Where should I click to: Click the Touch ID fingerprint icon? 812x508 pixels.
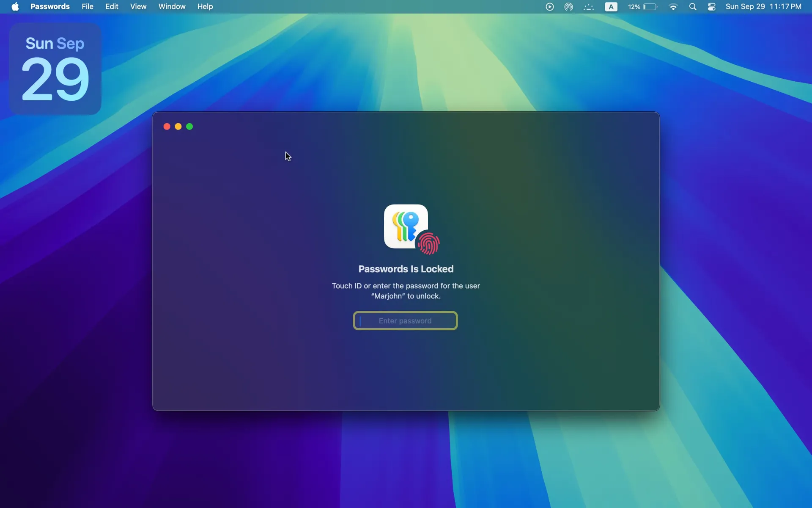429,244
